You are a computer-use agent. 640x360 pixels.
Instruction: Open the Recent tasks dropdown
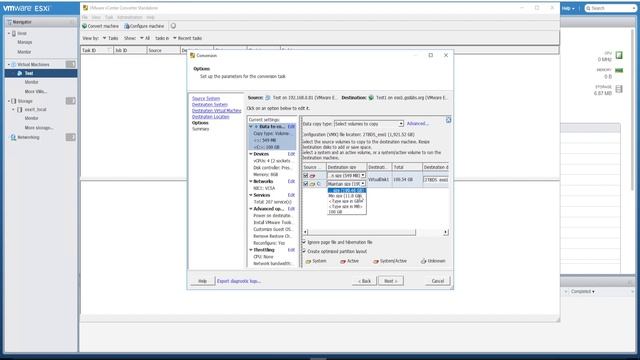[x=187, y=38]
